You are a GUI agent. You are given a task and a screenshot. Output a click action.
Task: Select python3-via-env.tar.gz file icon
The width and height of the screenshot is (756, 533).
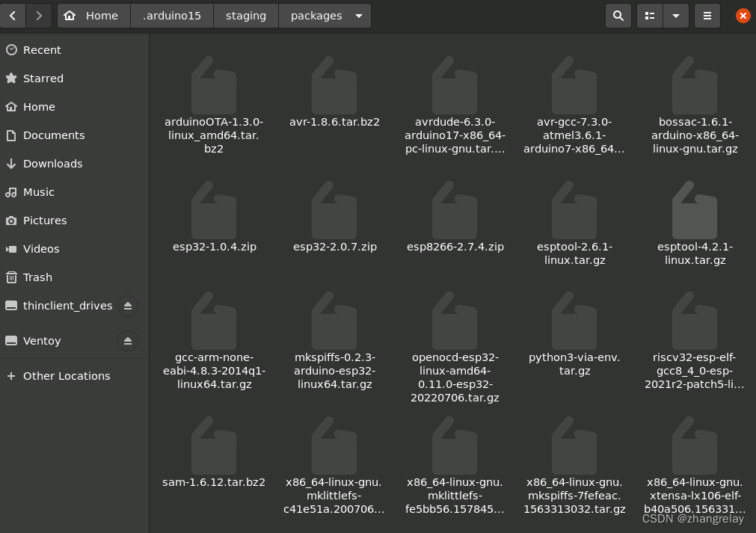coord(574,321)
